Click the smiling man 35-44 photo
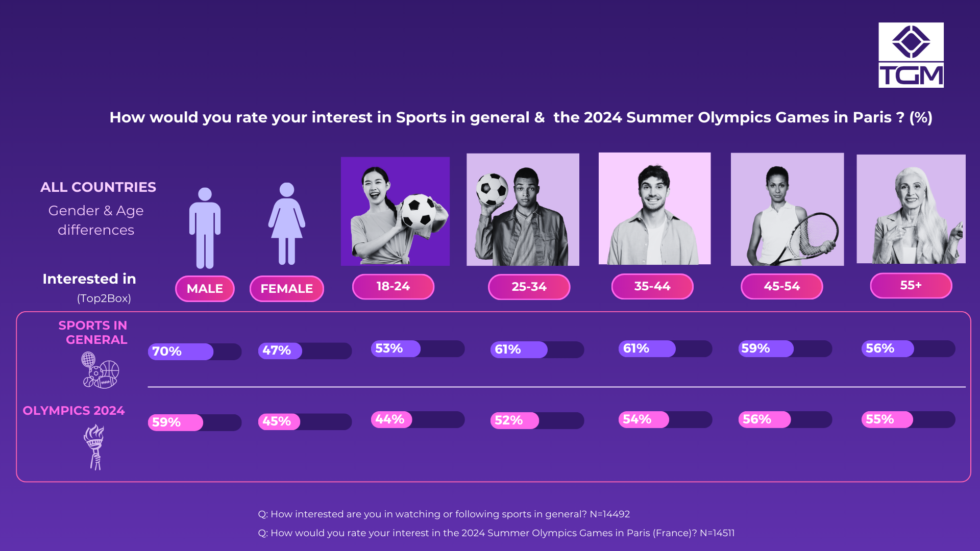 pyautogui.click(x=654, y=209)
